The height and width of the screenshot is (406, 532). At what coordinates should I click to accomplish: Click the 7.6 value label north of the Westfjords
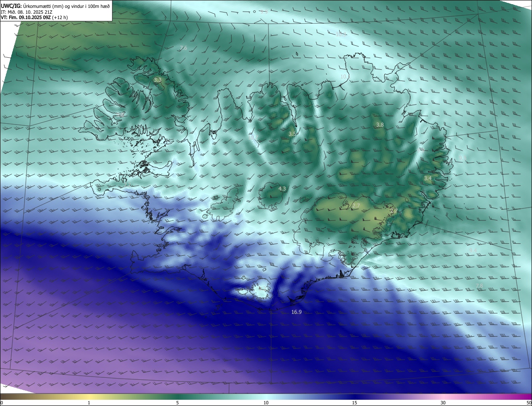183,49
